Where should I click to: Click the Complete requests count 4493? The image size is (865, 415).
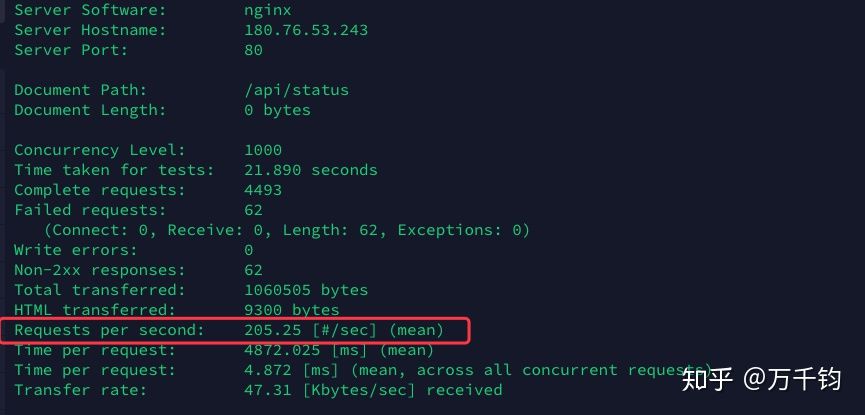coord(263,190)
